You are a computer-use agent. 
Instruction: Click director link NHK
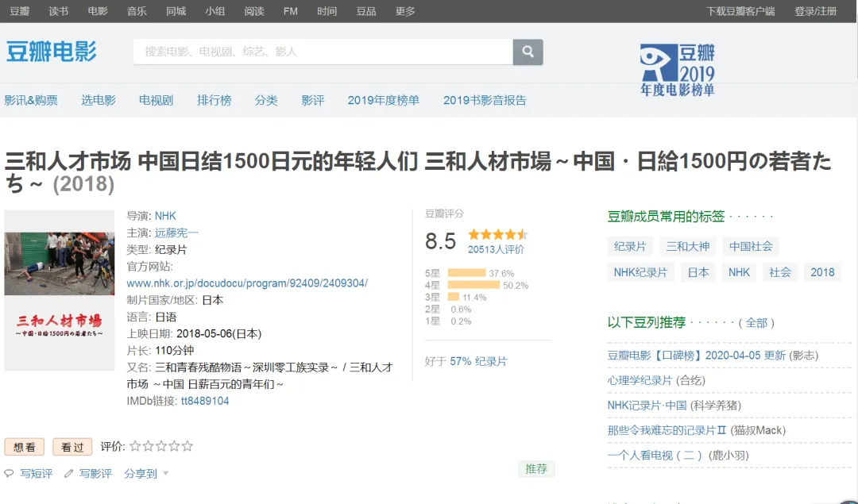click(x=165, y=216)
